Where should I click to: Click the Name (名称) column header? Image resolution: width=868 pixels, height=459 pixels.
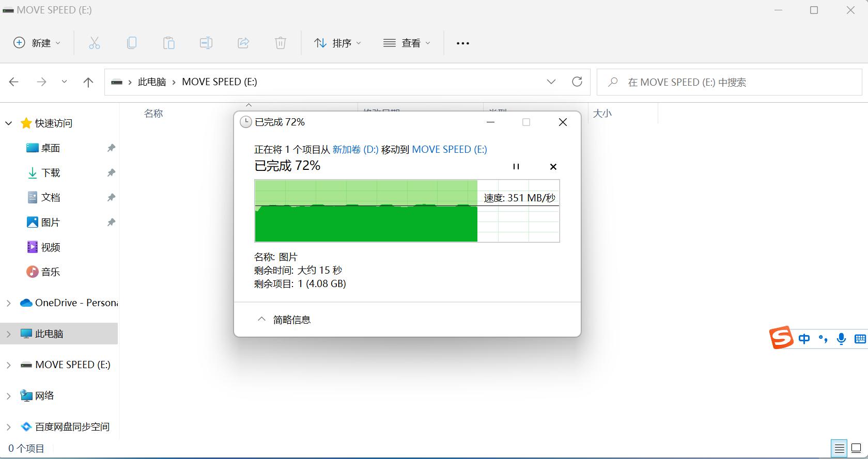tap(153, 114)
